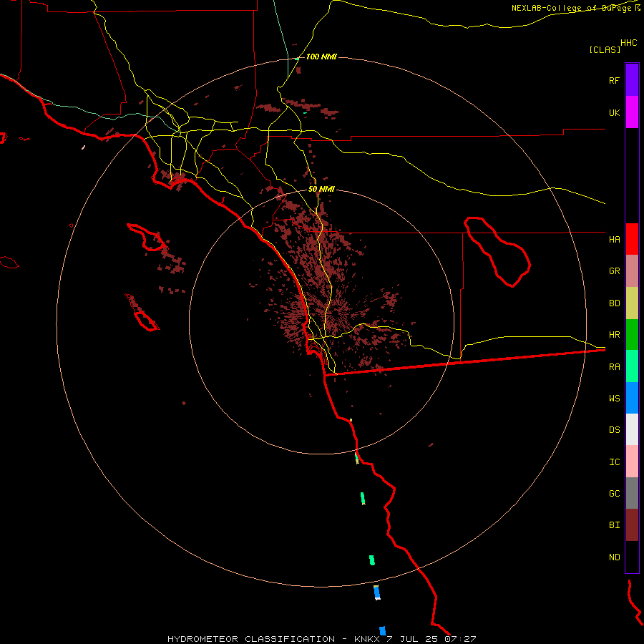Click the gray GC color swatch
The height and width of the screenshot is (644, 644).
(632, 493)
